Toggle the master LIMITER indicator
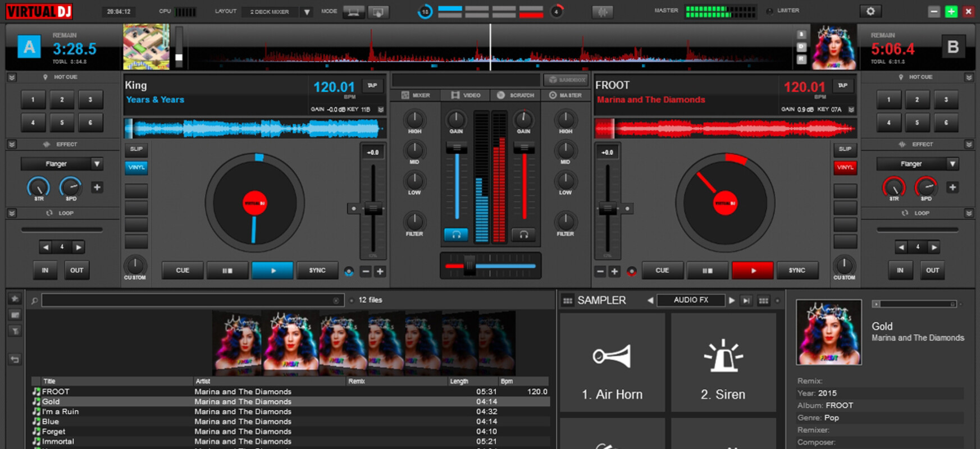980x449 pixels. [x=769, y=11]
